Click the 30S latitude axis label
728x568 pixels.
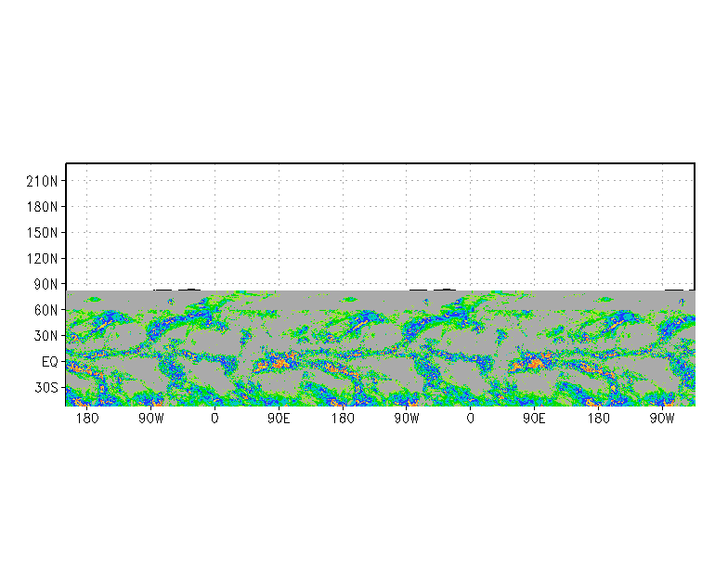45,388
